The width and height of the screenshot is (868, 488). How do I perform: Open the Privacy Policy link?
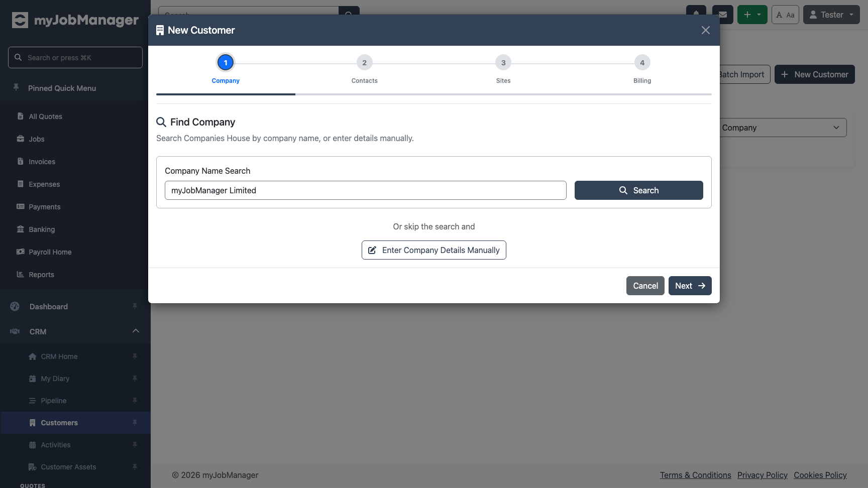click(x=763, y=475)
